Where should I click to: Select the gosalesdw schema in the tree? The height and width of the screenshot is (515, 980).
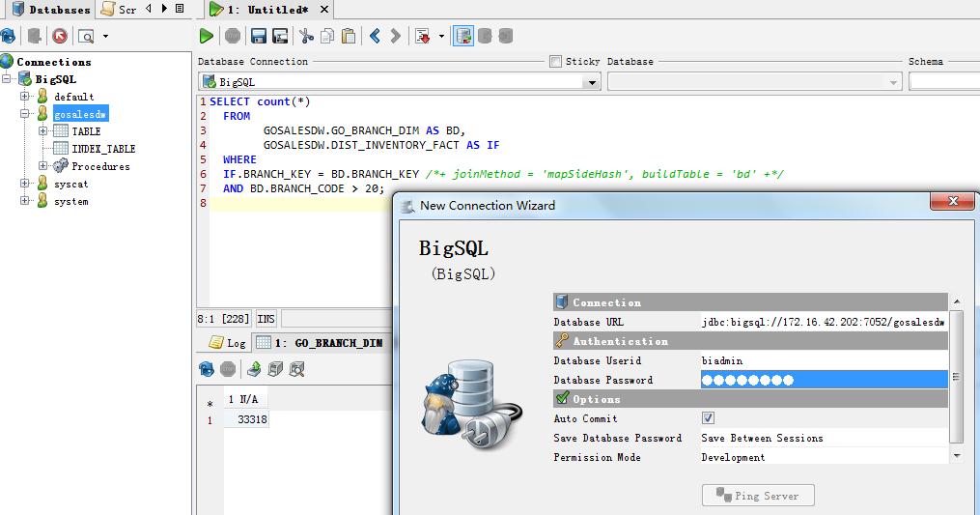tap(81, 114)
